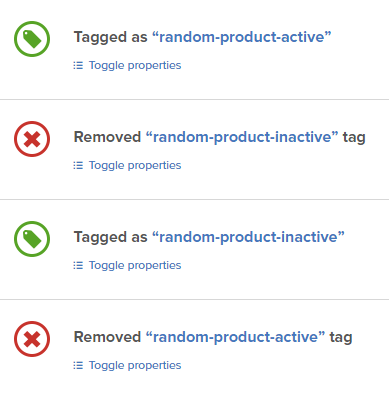Select the 'Removed' text of the second event
Image resolution: width=389 pixels, height=395 pixels.
107,137
